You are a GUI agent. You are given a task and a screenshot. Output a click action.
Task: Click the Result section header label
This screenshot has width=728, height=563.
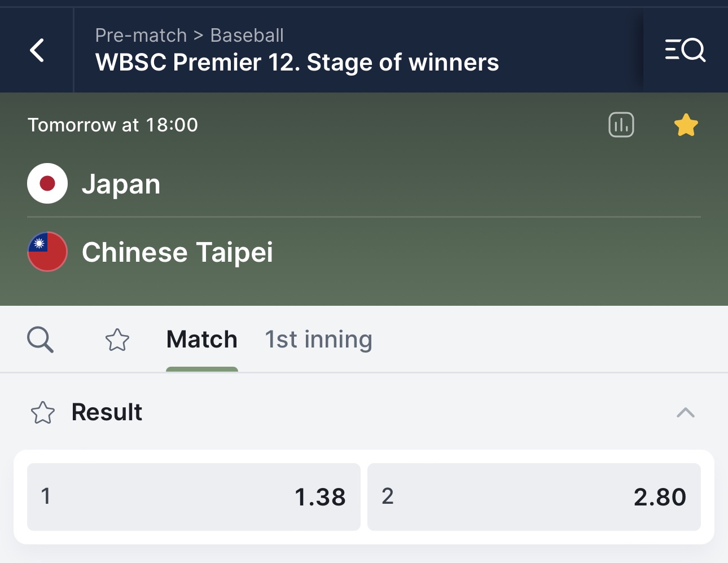[x=107, y=412]
